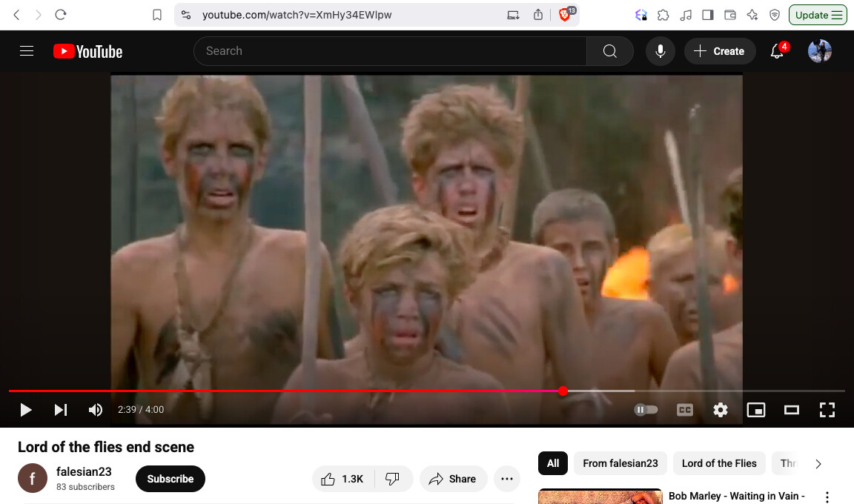This screenshot has height=504, width=854.
Task: Toggle the autoplay switch
Action: pos(646,409)
